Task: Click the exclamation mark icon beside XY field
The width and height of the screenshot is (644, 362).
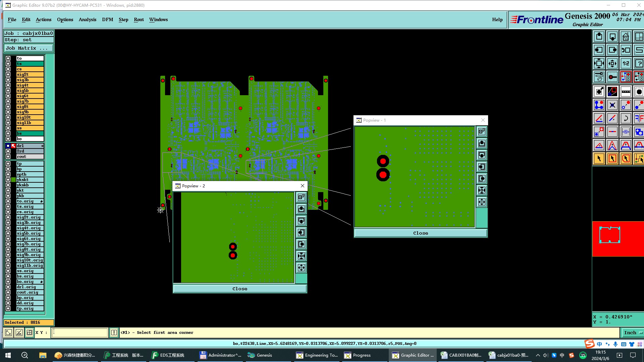Action: (x=114, y=333)
